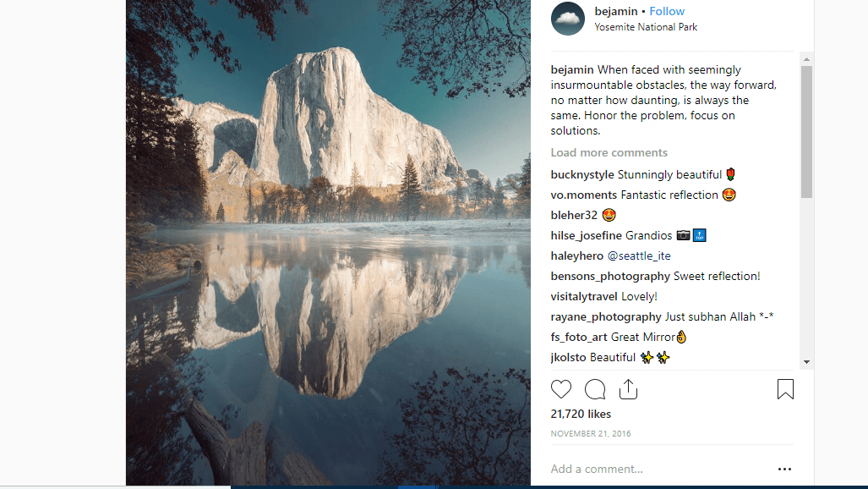Follow the bejamin account
This screenshot has height=489, width=868.
[667, 11]
